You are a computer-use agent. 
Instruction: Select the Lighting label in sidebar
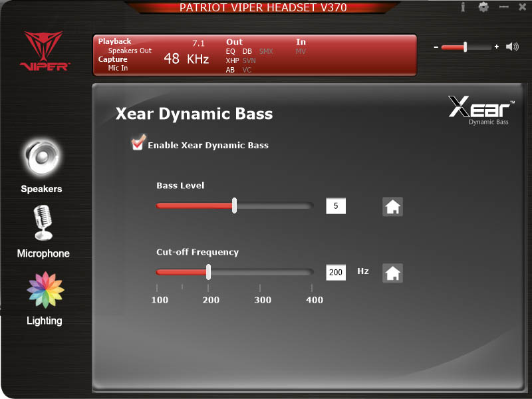(45, 321)
